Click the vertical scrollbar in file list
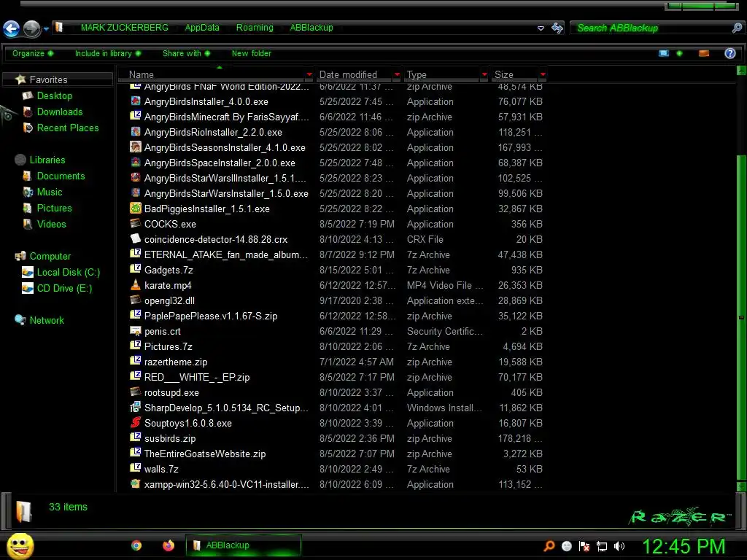The image size is (747, 560). point(741,318)
